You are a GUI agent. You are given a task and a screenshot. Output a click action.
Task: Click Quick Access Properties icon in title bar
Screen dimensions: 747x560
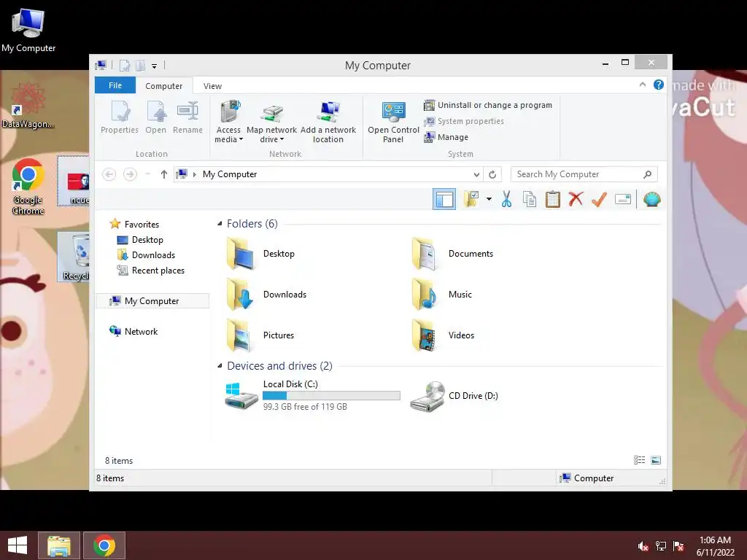pyautogui.click(x=124, y=65)
